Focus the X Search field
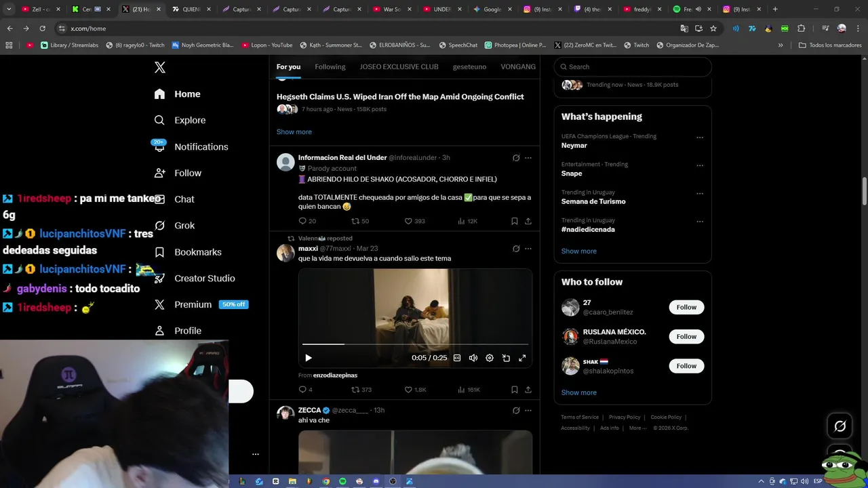The height and width of the screenshot is (488, 868). pos(633,66)
